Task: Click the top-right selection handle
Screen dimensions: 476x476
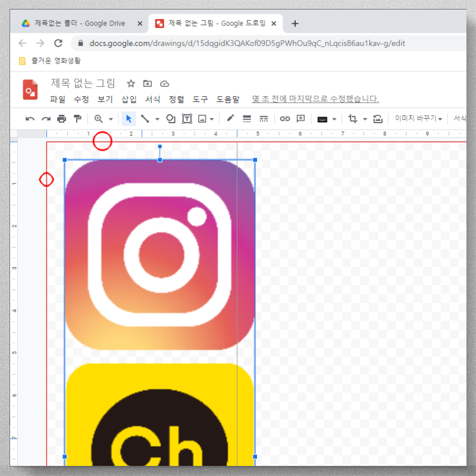Action: pos(255,160)
